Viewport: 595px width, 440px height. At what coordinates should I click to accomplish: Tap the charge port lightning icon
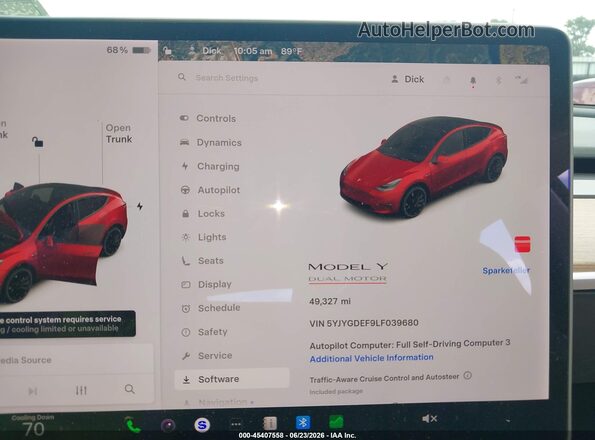coord(140,206)
